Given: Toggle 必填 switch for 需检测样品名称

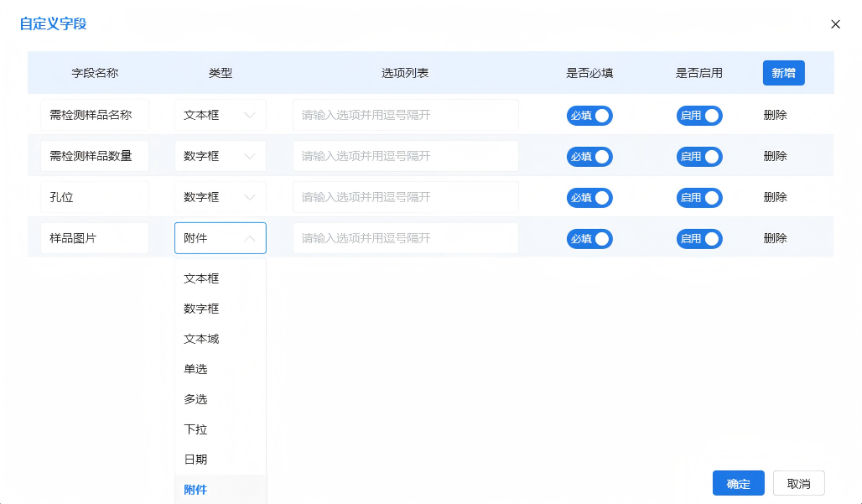Looking at the screenshot, I should click(589, 116).
